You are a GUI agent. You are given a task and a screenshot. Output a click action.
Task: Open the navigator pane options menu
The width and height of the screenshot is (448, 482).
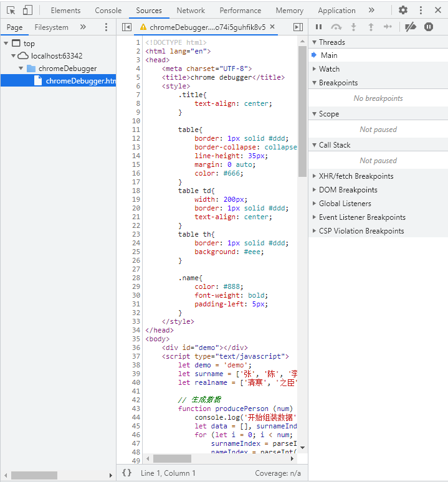point(106,27)
